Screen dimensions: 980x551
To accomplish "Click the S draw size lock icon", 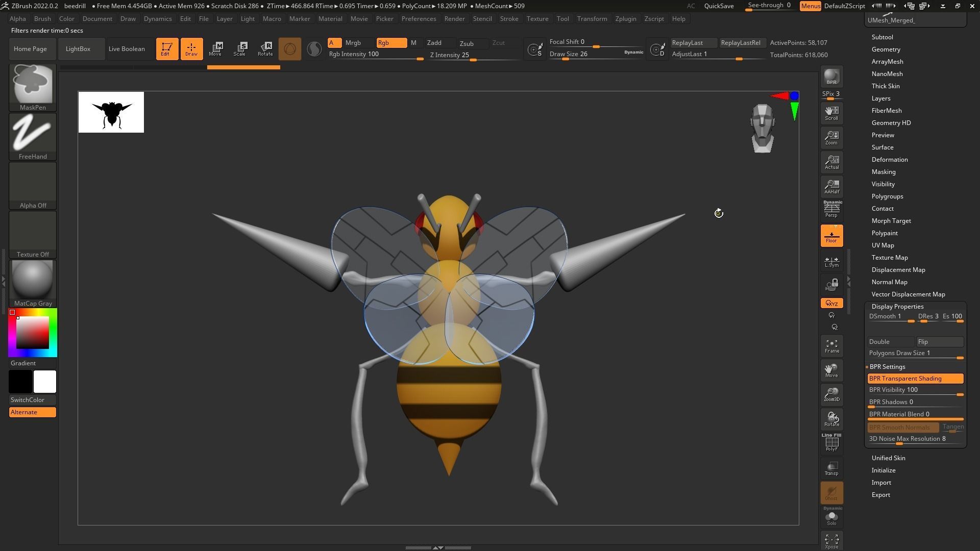I will coord(535,49).
